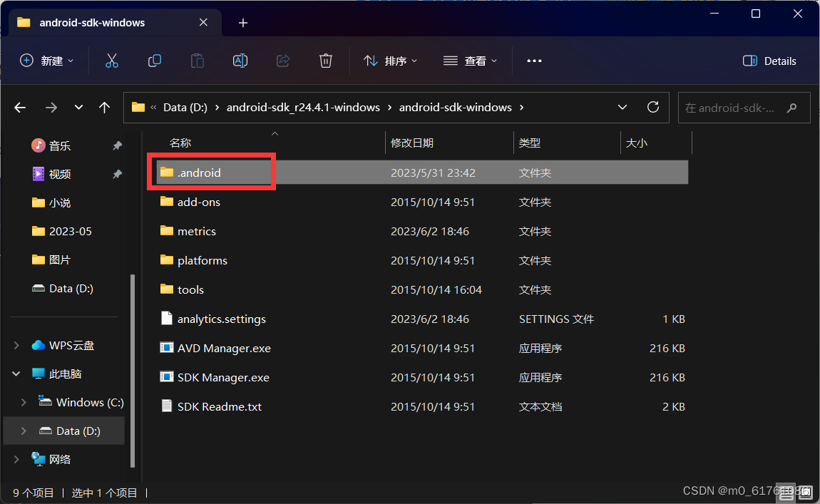The width and height of the screenshot is (820, 504).
Task: Copy the selected item using toolbar icon
Action: (155, 61)
